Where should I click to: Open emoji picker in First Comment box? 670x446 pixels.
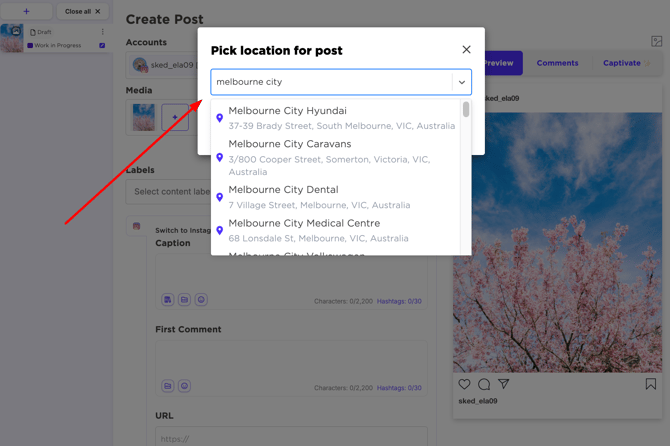(184, 386)
